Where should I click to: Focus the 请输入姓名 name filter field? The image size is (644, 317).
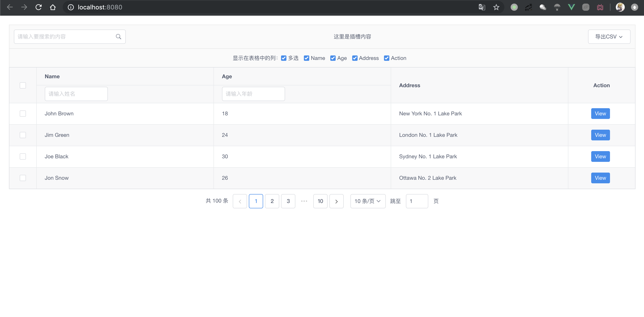(x=76, y=94)
